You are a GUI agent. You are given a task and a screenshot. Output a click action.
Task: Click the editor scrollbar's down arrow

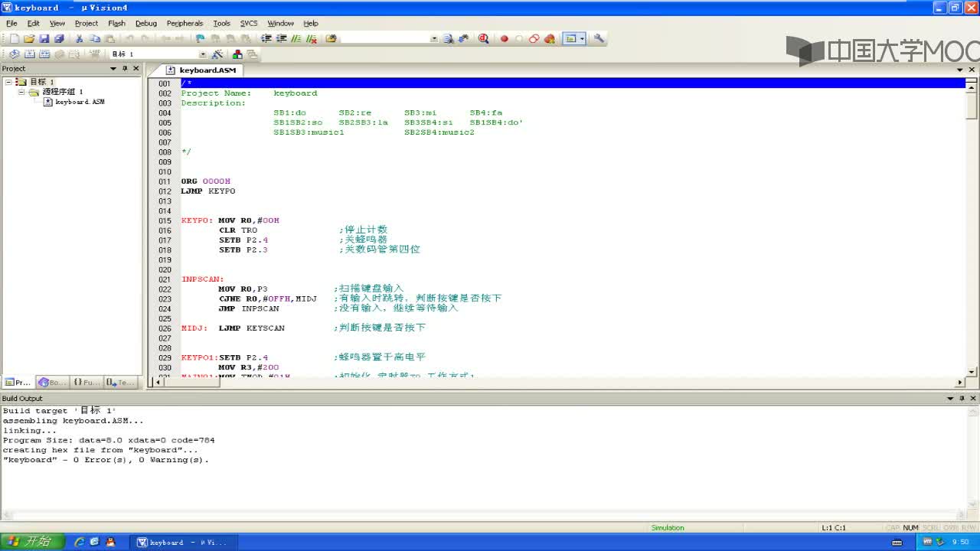click(972, 372)
